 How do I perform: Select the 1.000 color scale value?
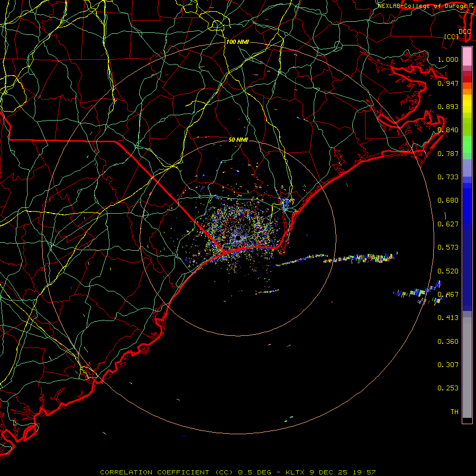448,59
